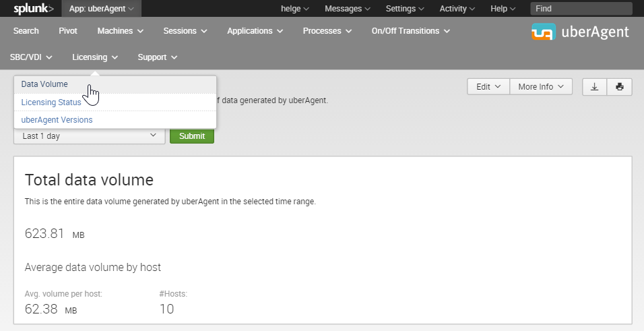Click the uberAgent logo
The height and width of the screenshot is (331, 644).
point(580,32)
